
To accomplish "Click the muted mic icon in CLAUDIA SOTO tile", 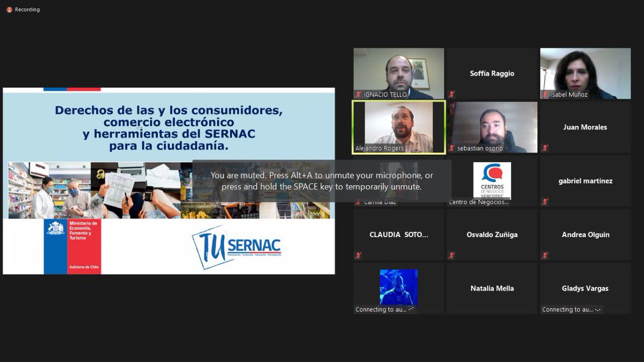I will [358, 256].
